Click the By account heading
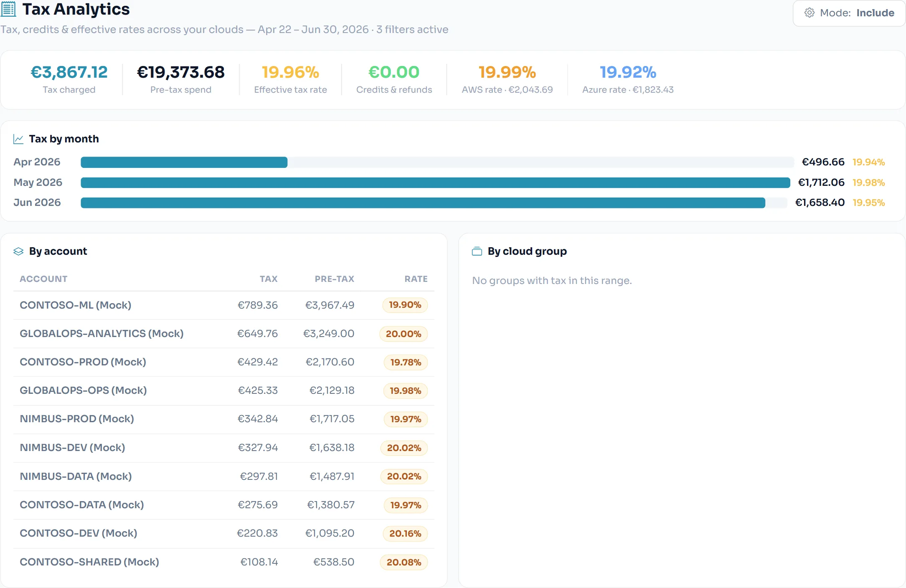This screenshot has width=906, height=588. [58, 251]
